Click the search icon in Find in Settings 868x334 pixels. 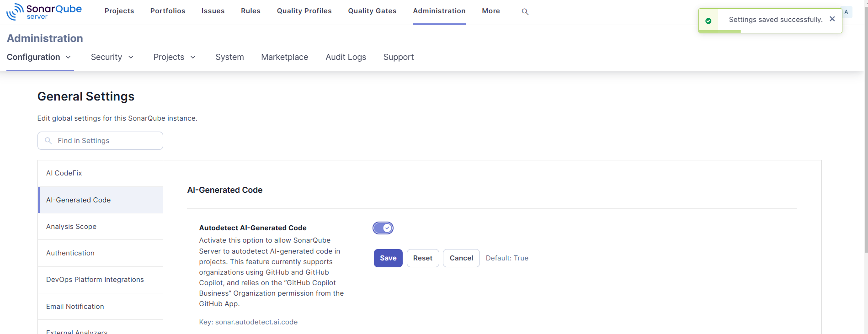pos(48,141)
